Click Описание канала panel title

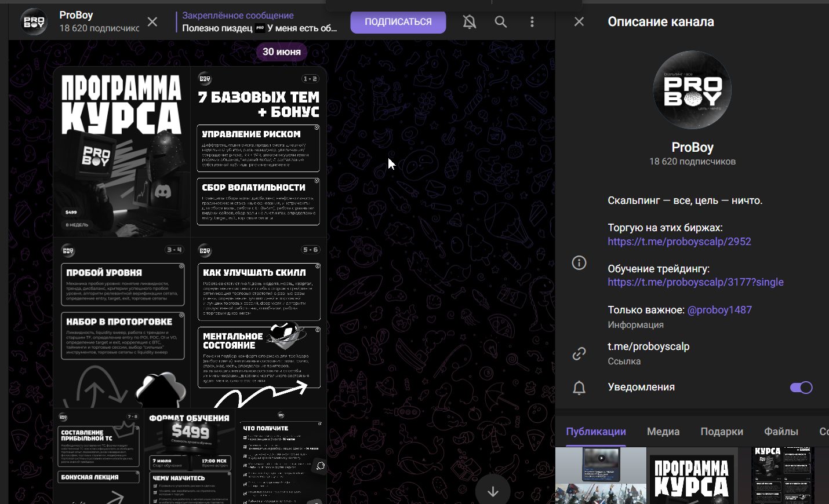[x=661, y=22]
